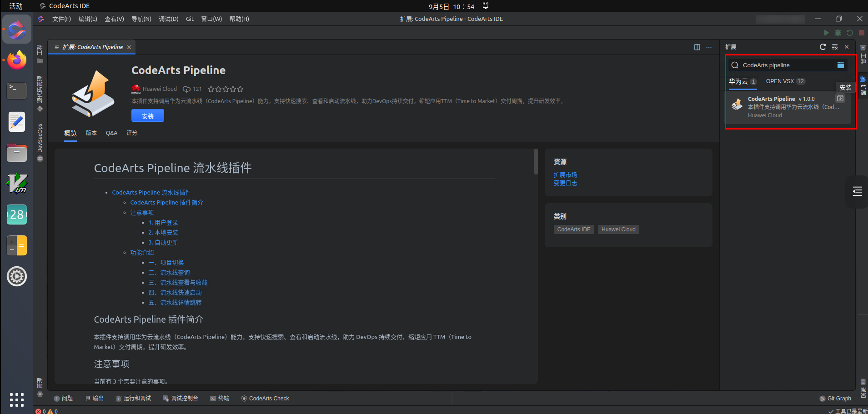868x414 pixels.
Task: Click the blue 安装 install button
Action: 148,116
